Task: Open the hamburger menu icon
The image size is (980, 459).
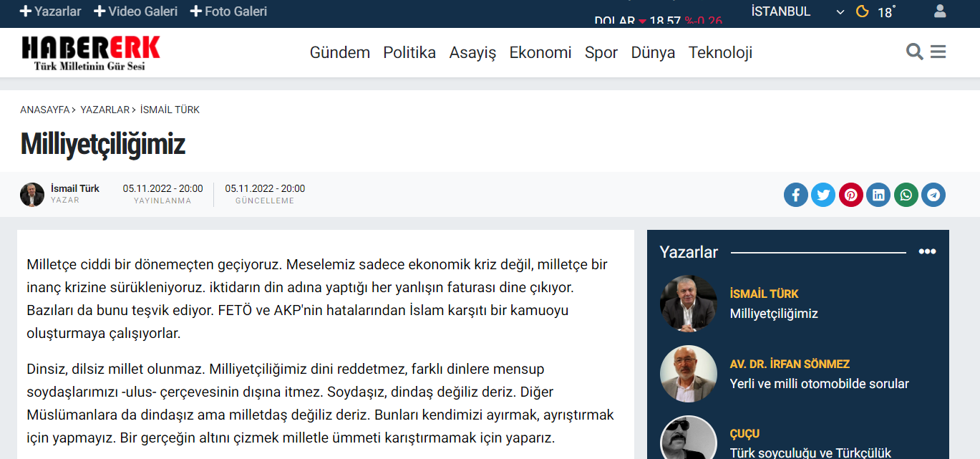Action: 938,52
